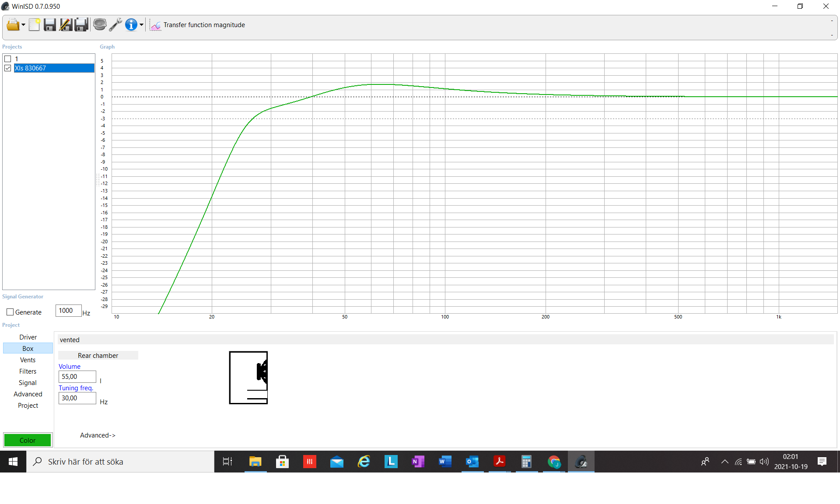Launch Internet Explorer from taskbar

point(364,462)
